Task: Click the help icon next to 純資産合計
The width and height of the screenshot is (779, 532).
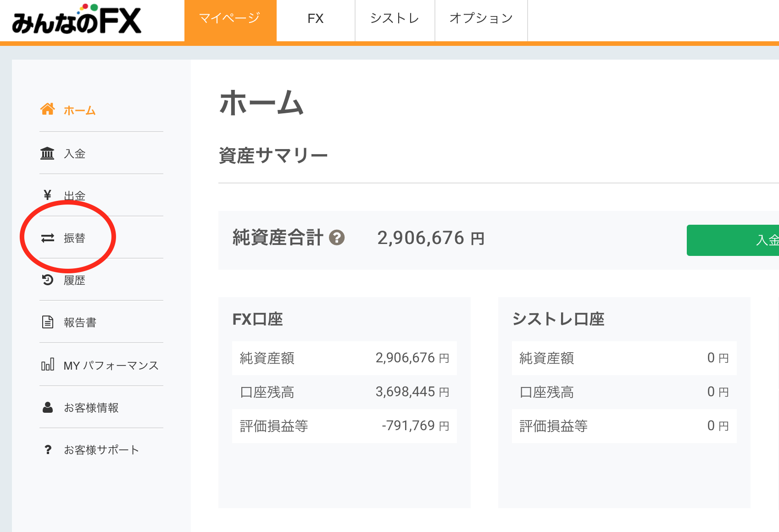Action: click(337, 238)
